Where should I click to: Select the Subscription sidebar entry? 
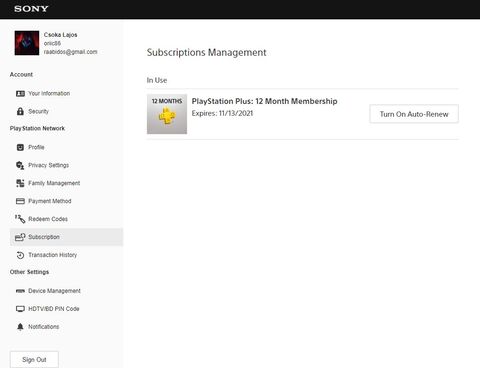click(66, 237)
